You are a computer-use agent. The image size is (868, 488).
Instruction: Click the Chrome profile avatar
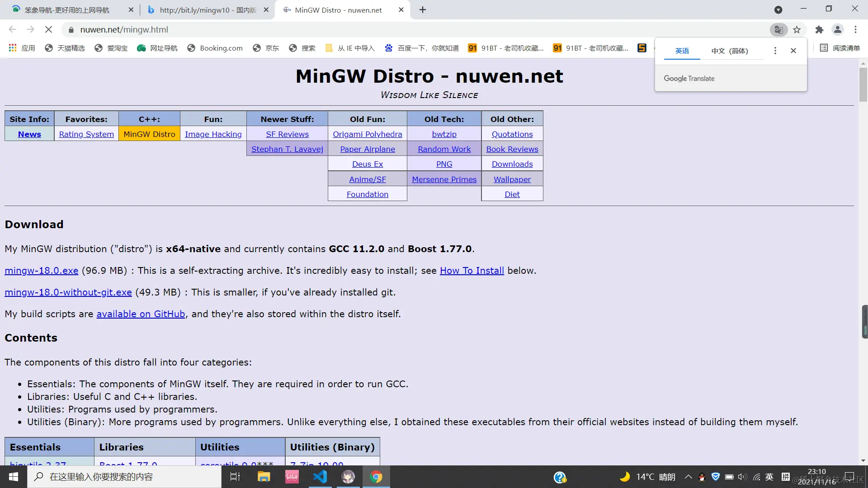tap(838, 29)
